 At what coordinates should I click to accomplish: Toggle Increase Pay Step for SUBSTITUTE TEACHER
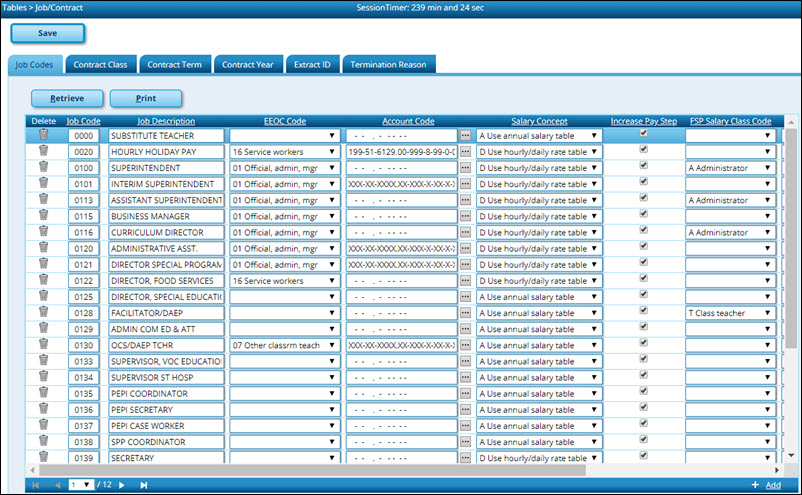click(643, 133)
